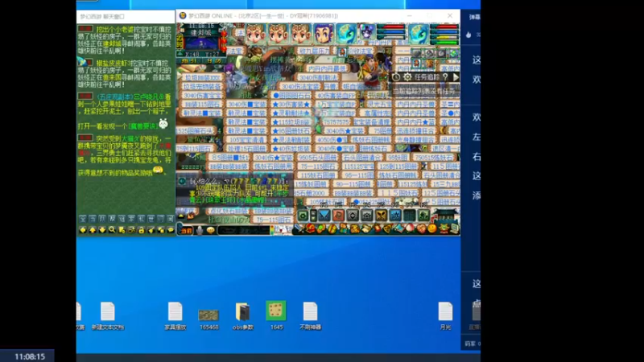644x362 pixels.
Task: Click the game chat text input field
Action: pos(243,231)
